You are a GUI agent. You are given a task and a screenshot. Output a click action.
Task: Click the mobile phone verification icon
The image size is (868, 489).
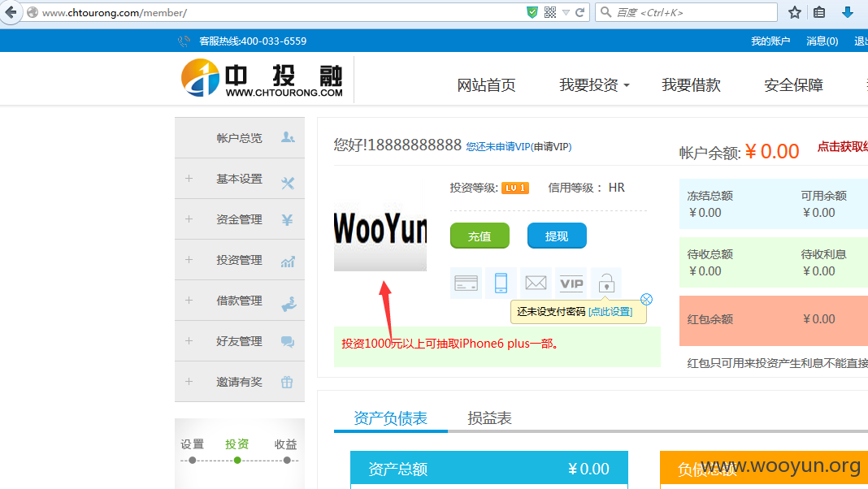(501, 283)
